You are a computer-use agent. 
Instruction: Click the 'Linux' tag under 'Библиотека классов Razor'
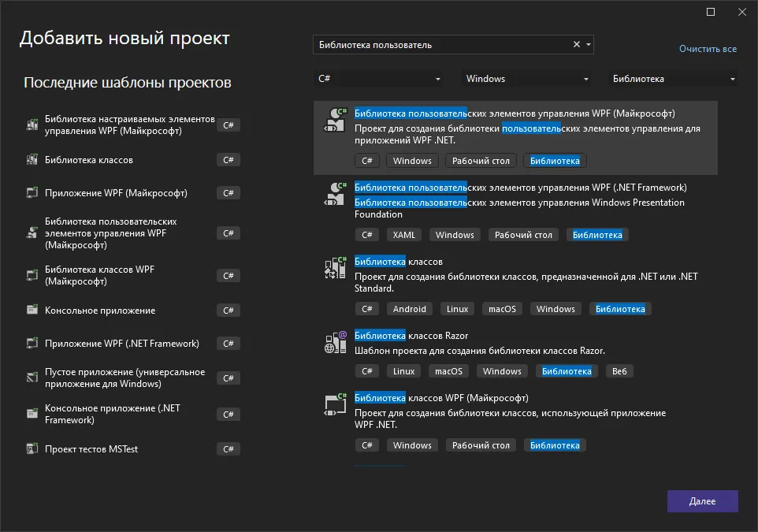(x=403, y=371)
